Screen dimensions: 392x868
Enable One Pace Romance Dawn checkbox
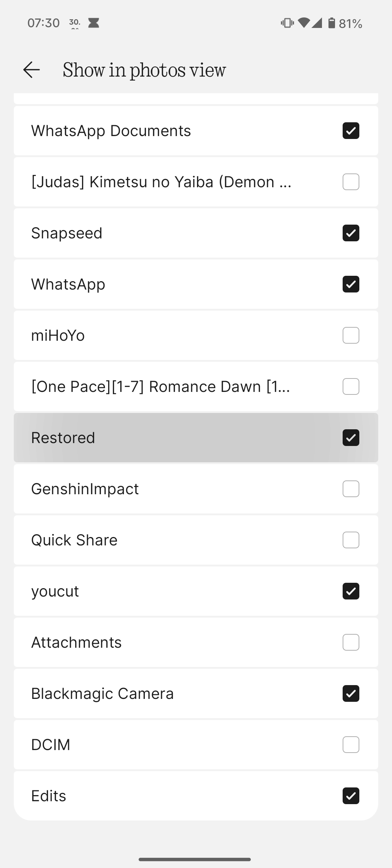pyautogui.click(x=351, y=386)
